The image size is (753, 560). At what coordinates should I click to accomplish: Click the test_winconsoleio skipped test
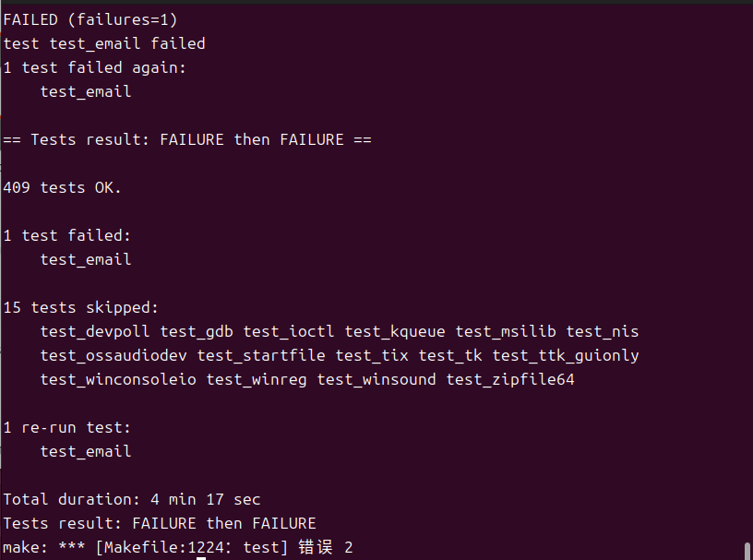[x=118, y=379]
